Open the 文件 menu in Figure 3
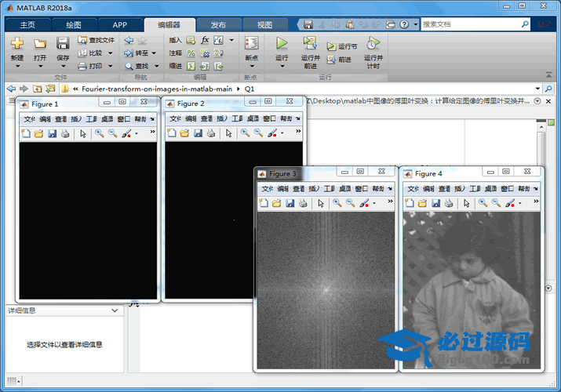This screenshot has width=561, height=392. (x=268, y=189)
